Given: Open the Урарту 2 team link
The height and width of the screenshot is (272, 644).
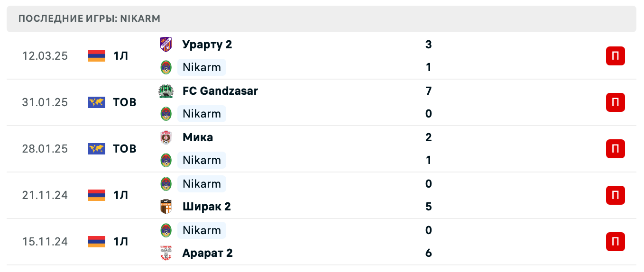Looking at the screenshot, I should (x=207, y=45).
